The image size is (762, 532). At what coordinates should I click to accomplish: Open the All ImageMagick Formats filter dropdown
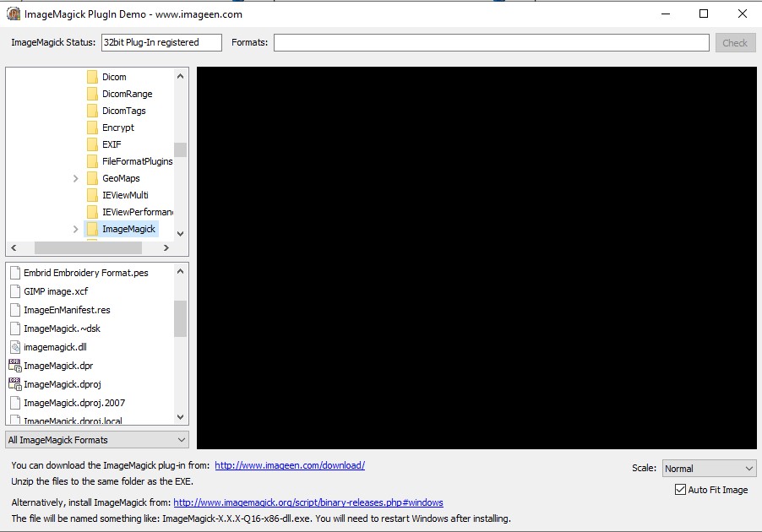coord(97,440)
